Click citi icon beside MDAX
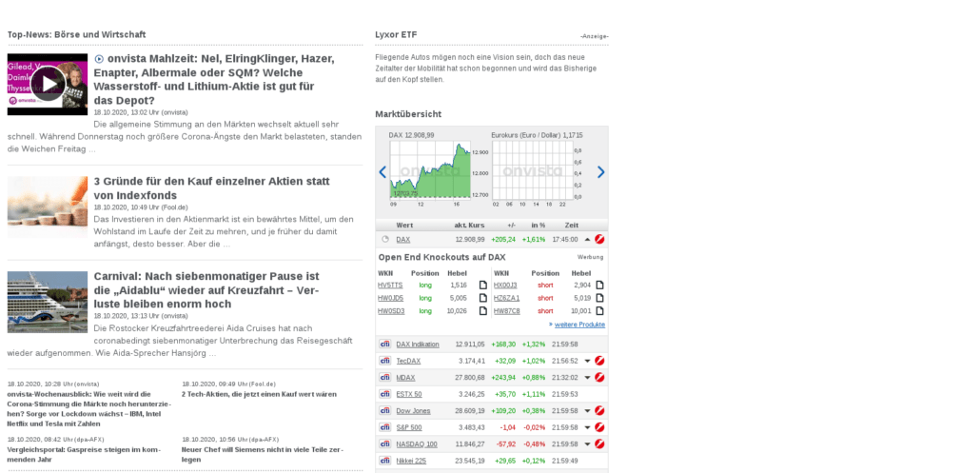 point(385,378)
